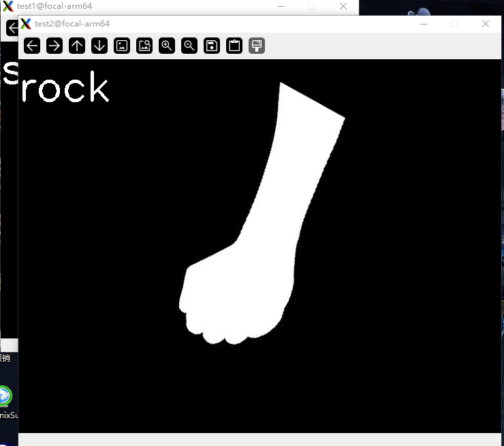This screenshot has width=504, height=446.
Task: Close the test1@focal-arm64 window
Action: (x=343, y=6)
